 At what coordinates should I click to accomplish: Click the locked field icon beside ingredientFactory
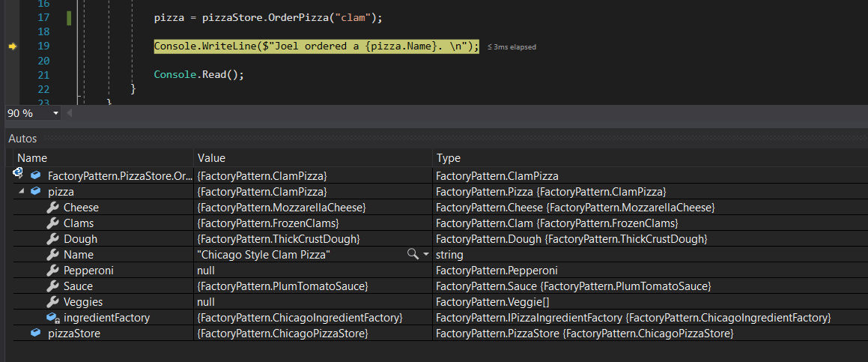pos(53,318)
